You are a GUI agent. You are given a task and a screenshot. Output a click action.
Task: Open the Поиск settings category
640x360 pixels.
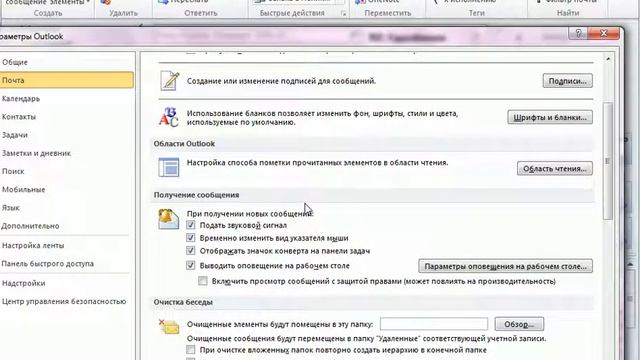coord(67,171)
